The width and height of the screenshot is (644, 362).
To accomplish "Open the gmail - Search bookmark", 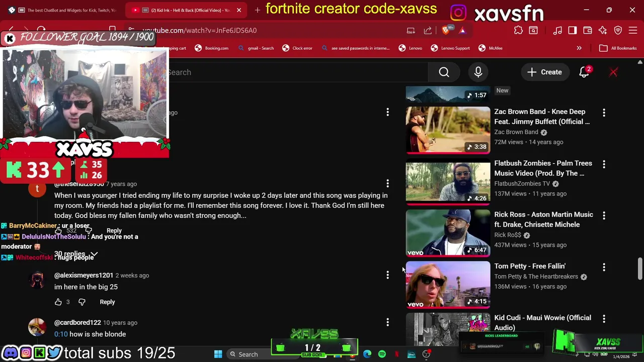I will 256,48.
